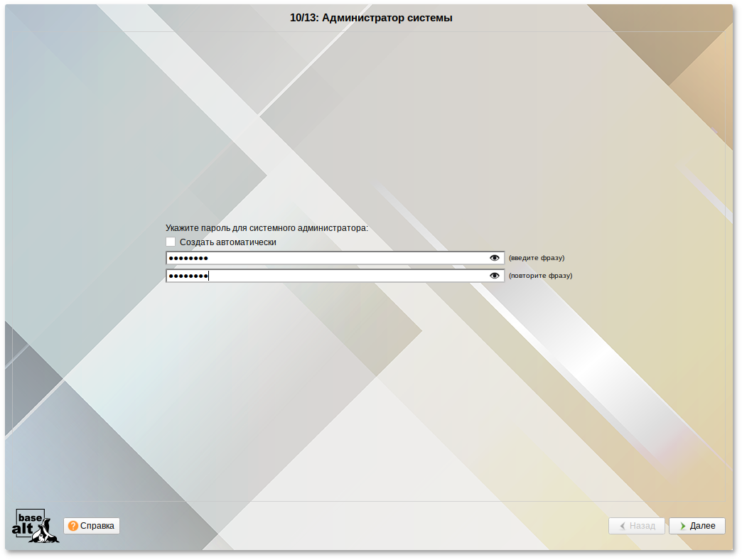
Task: Open help with the 'Справка' button
Action: coord(92,526)
